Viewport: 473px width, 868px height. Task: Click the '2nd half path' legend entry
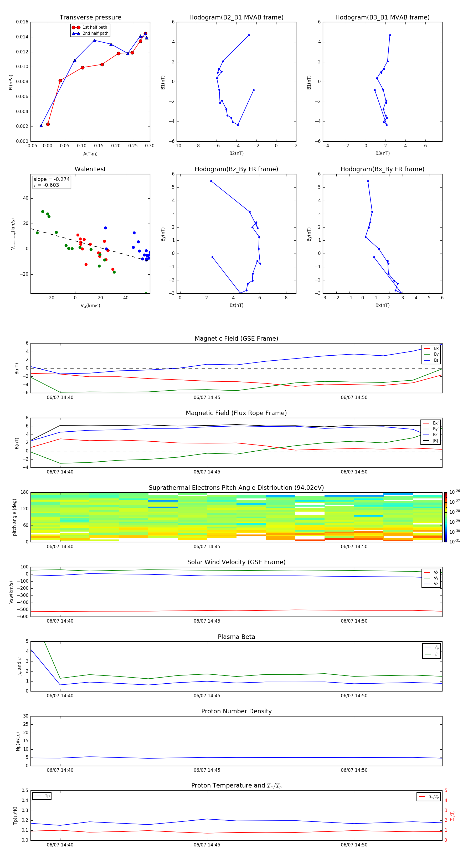pyautogui.click(x=90, y=33)
